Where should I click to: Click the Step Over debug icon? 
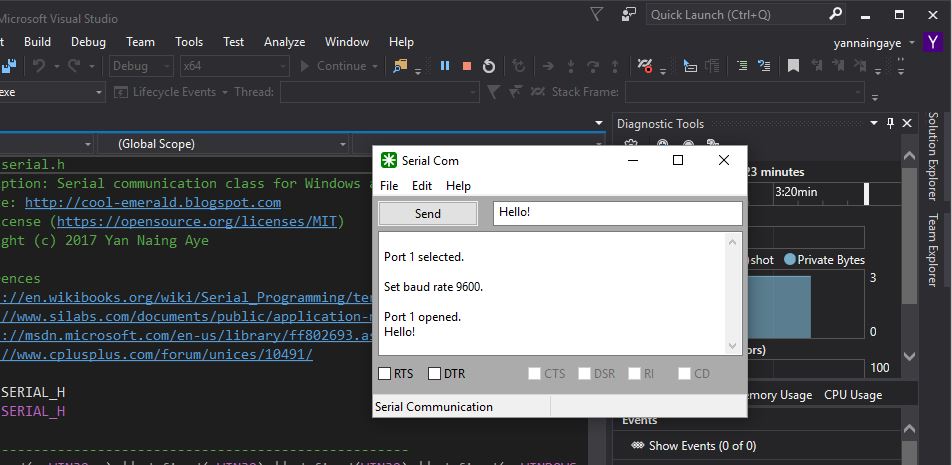tap(593, 66)
